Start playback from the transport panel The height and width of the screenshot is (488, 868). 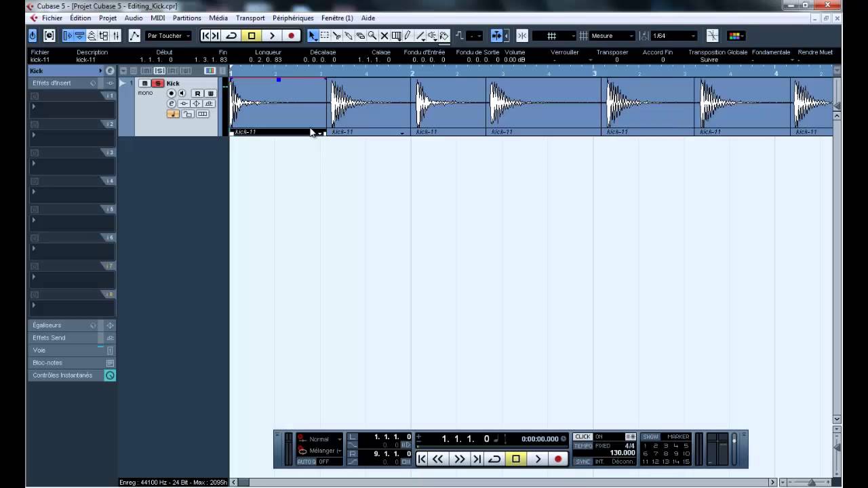click(x=537, y=459)
